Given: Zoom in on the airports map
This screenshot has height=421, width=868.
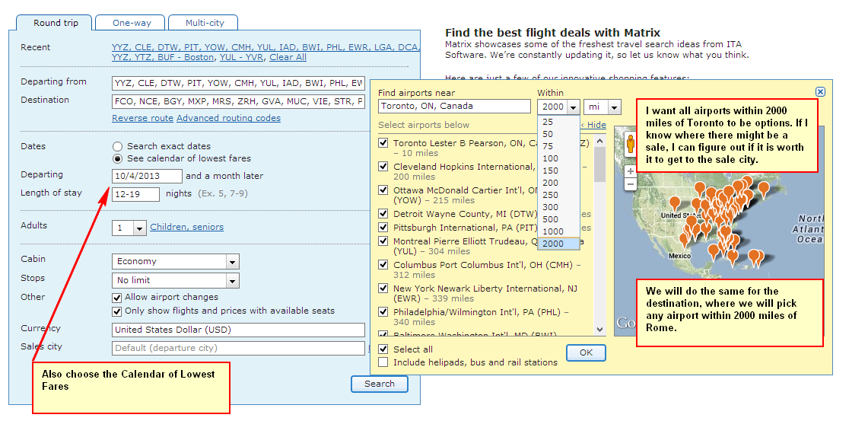Looking at the screenshot, I should [630, 171].
